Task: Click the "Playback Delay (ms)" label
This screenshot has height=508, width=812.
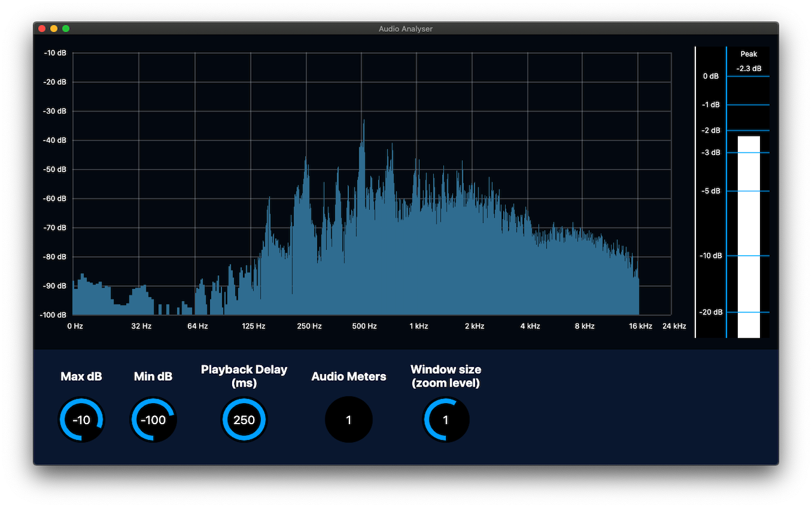Action: [244, 376]
